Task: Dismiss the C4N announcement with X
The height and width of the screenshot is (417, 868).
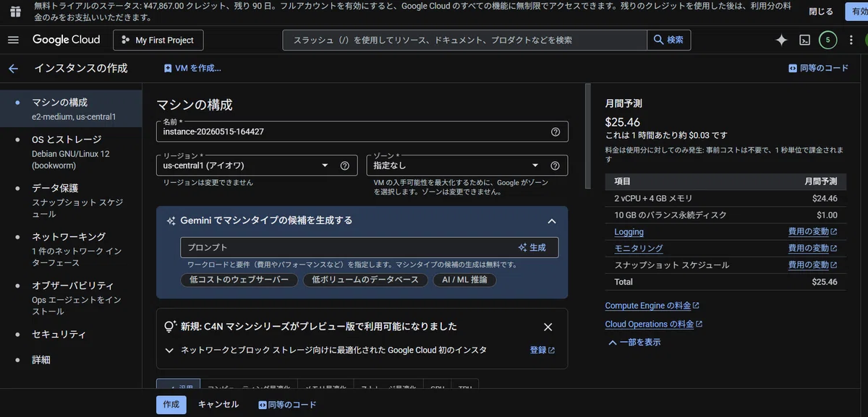Action: pyautogui.click(x=548, y=327)
